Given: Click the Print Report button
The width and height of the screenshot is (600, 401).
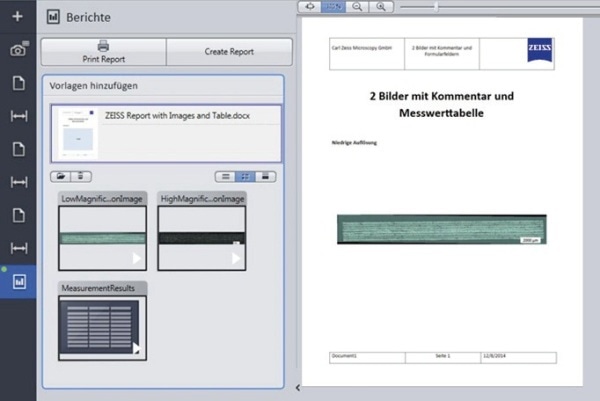Looking at the screenshot, I should pos(103,52).
